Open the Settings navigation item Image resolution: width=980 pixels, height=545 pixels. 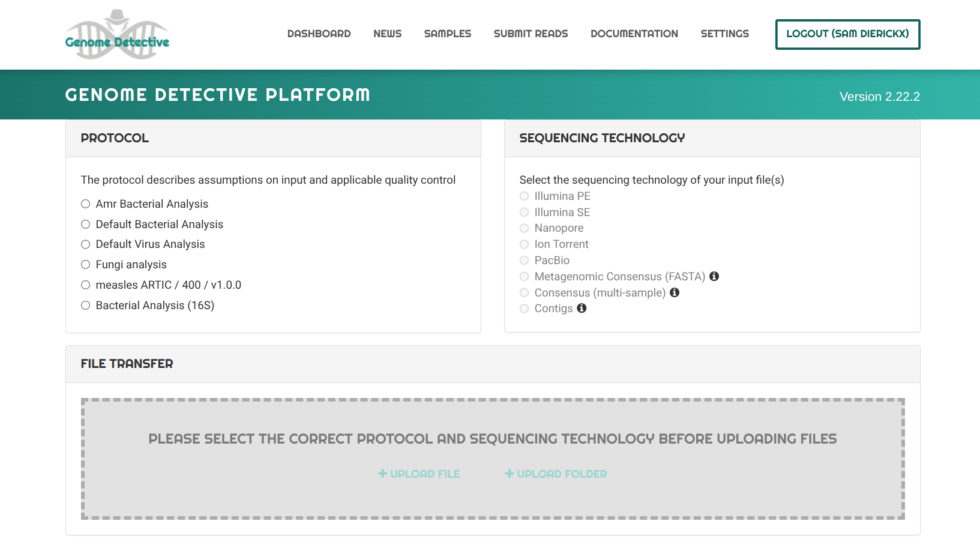point(724,34)
